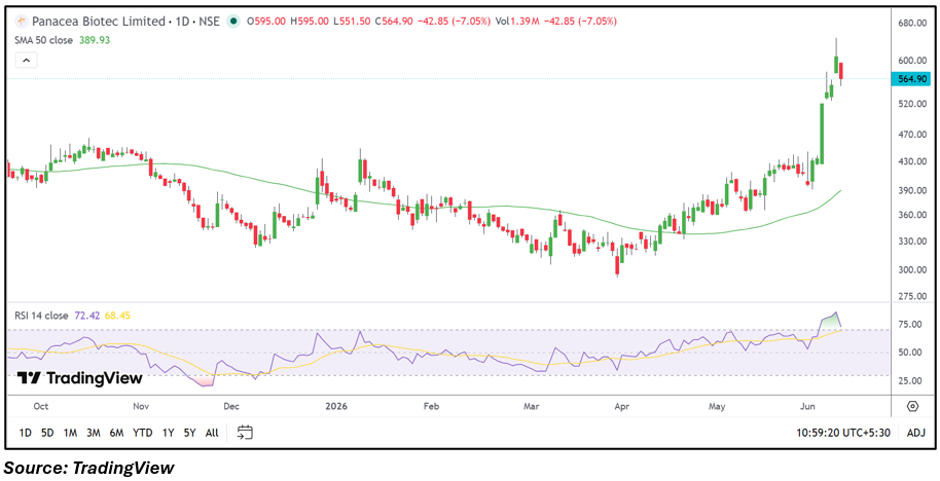Click the Mar label on time axis

point(531,407)
